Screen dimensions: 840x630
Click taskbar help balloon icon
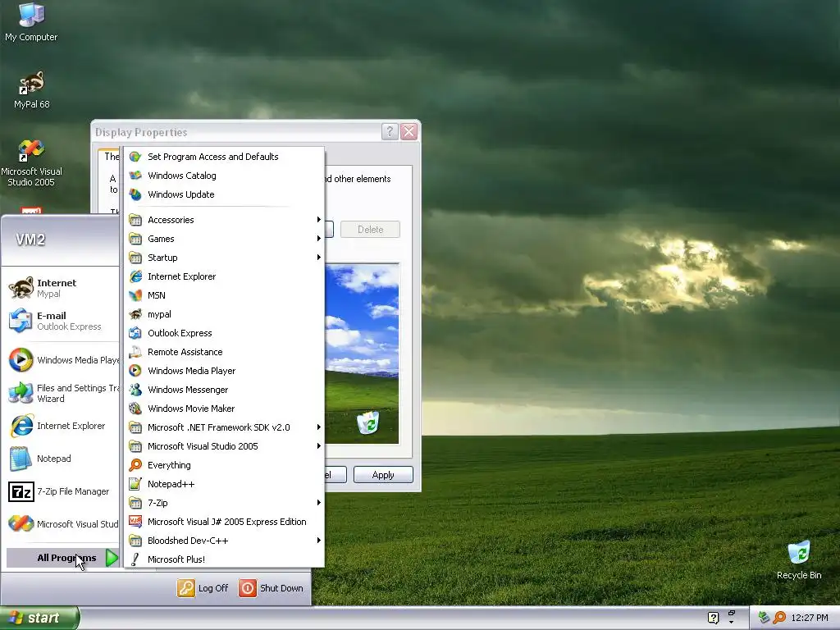click(x=713, y=618)
